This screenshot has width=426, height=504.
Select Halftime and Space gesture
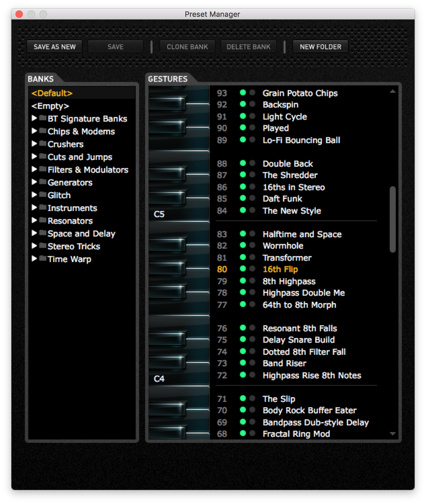tap(302, 234)
